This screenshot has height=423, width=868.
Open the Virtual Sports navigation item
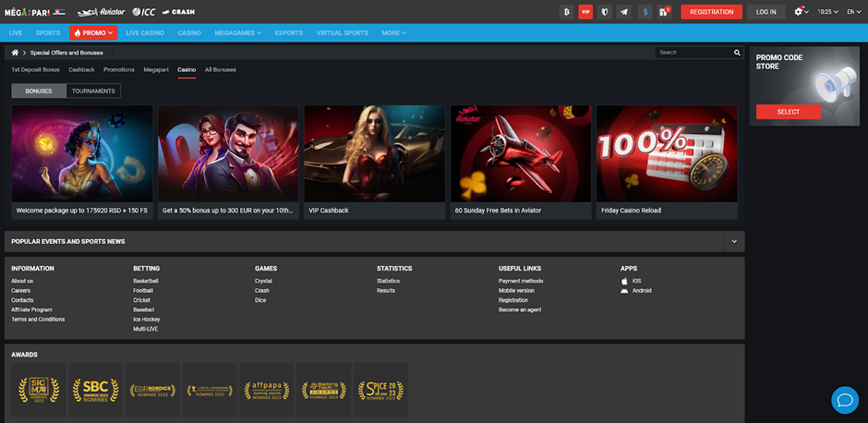click(342, 32)
